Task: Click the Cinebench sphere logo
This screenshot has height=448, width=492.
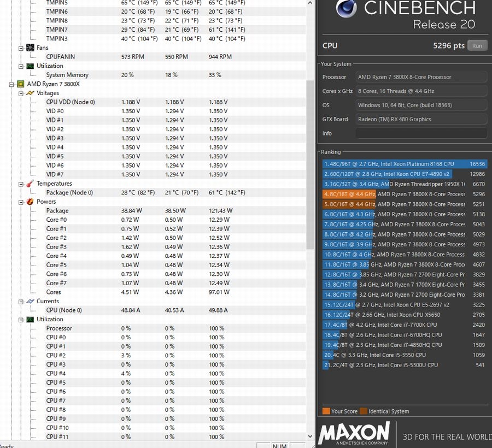Action: [x=347, y=8]
